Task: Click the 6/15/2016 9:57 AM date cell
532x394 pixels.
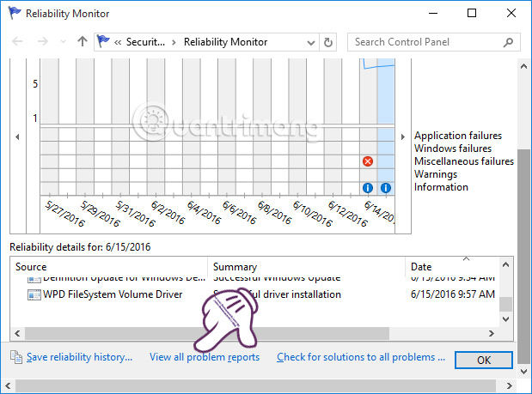Action: coord(453,294)
